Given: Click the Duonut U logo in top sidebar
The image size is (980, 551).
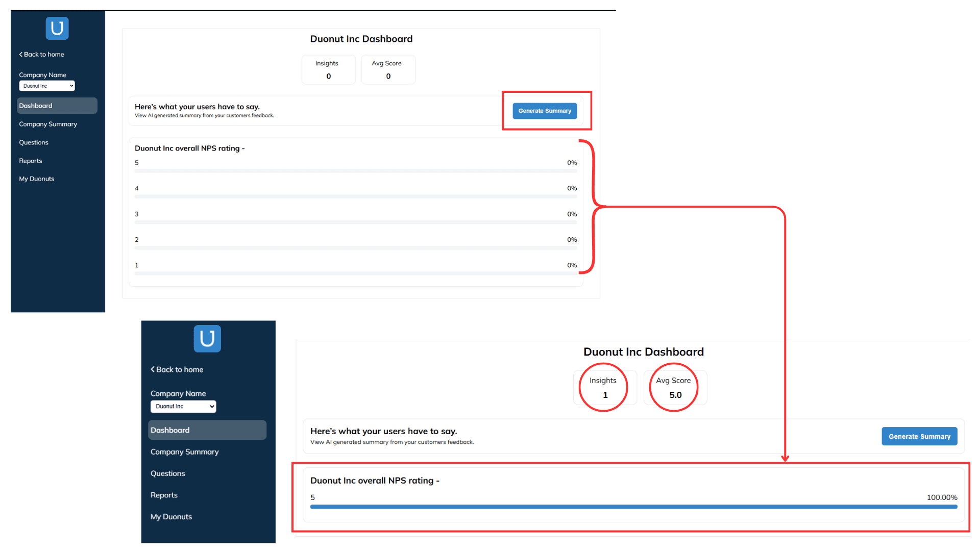Looking at the screenshot, I should click(57, 28).
